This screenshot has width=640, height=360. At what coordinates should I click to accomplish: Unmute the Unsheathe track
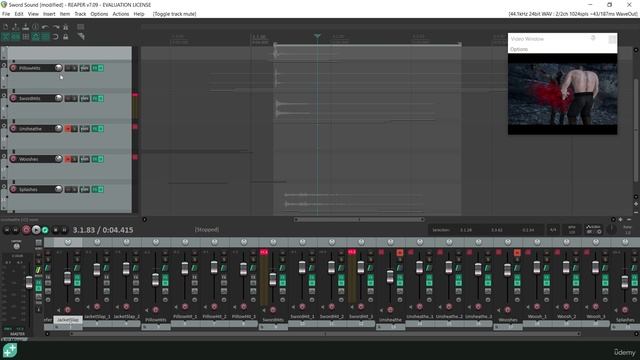[x=68, y=129]
